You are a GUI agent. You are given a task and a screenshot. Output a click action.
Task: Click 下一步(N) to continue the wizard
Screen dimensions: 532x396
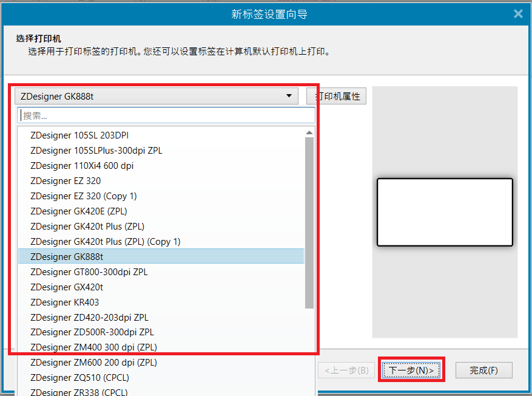coord(411,370)
